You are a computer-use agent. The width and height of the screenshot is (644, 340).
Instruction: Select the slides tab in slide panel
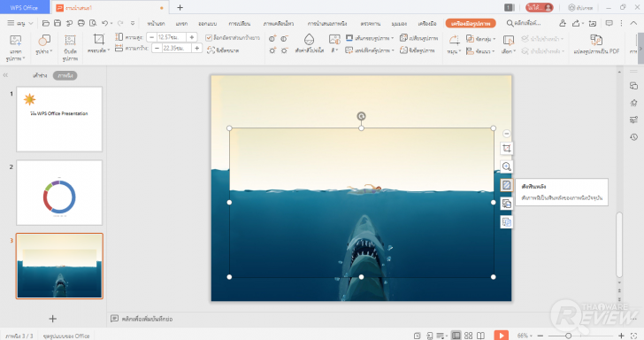(x=65, y=75)
